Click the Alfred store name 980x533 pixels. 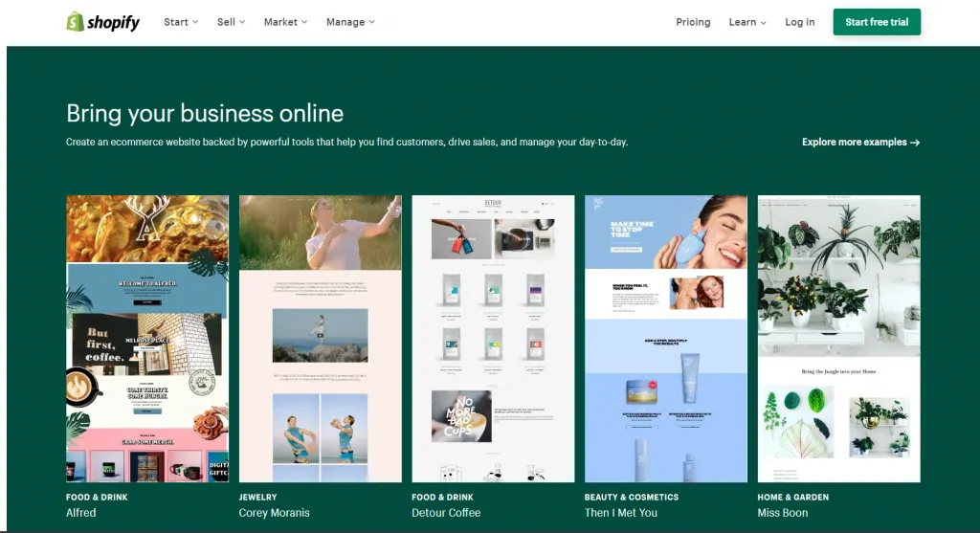pos(81,512)
